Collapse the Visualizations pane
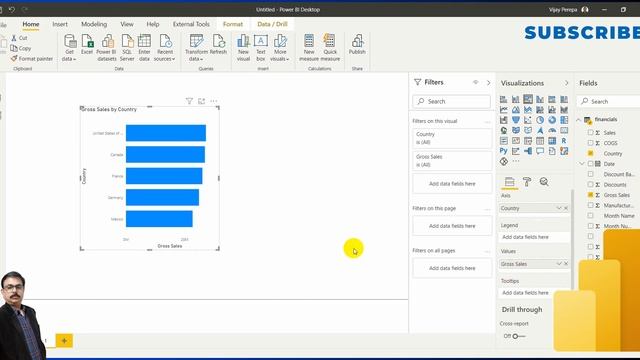This screenshot has height=360, width=640. (x=567, y=83)
